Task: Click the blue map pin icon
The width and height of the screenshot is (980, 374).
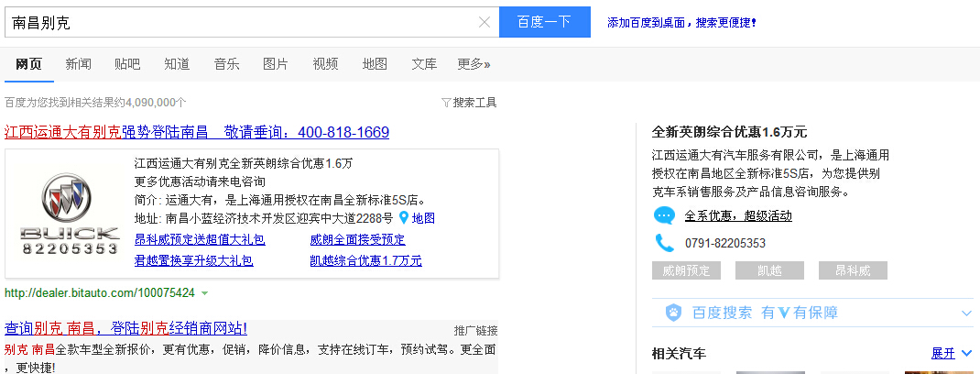Action: [x=403, y=218]
